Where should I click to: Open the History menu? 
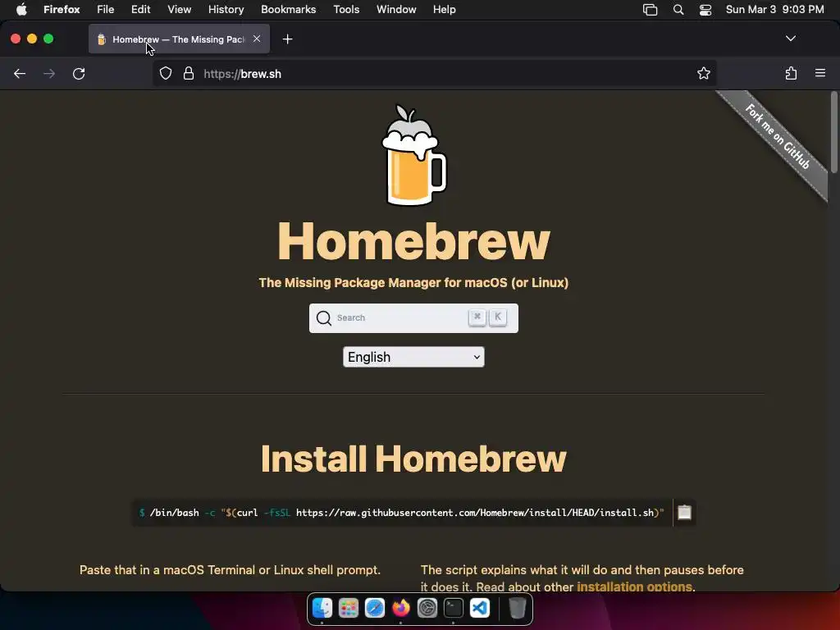(226, 9)
